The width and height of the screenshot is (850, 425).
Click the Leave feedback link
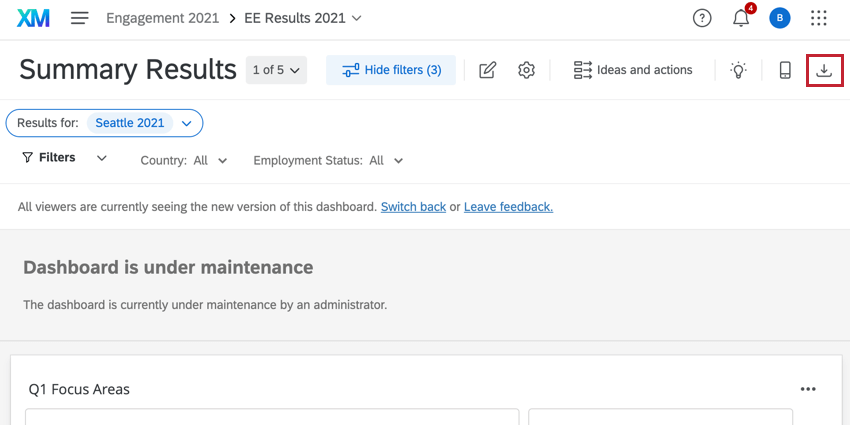508,207
